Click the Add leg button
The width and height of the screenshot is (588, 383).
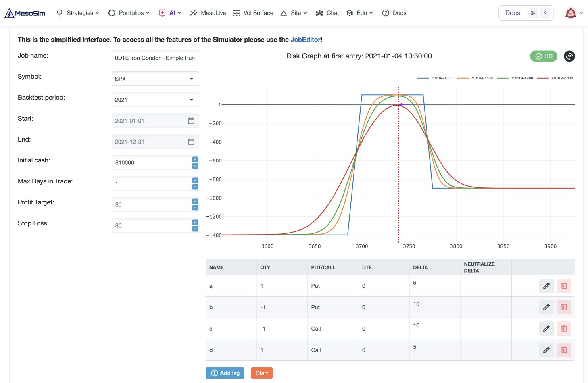coord(225,373)
